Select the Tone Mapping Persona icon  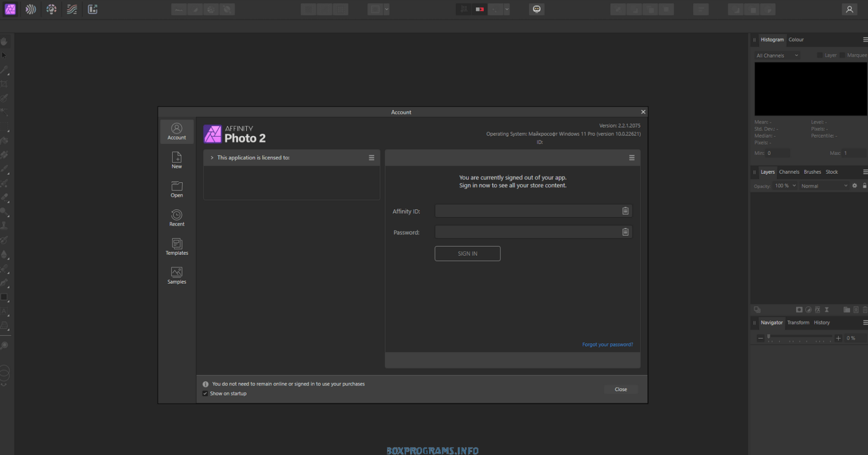pyautogui.click(x=72, y=9)
